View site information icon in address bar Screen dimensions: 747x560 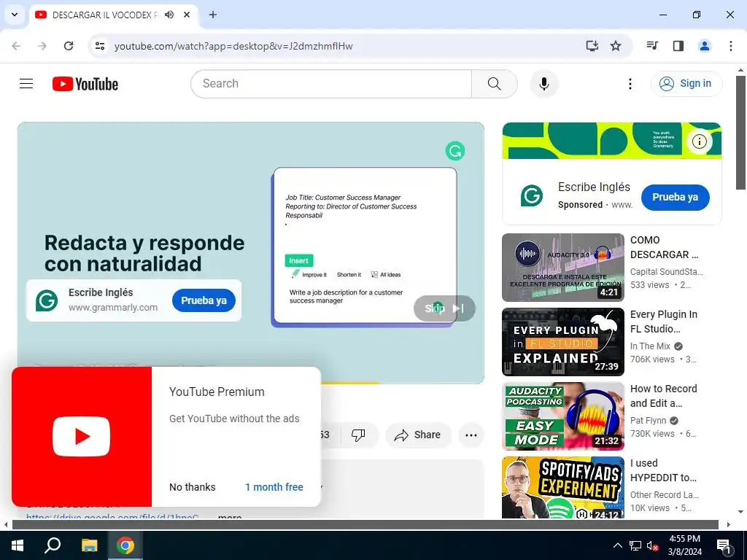pyautogui.click(x=99, y=46)
